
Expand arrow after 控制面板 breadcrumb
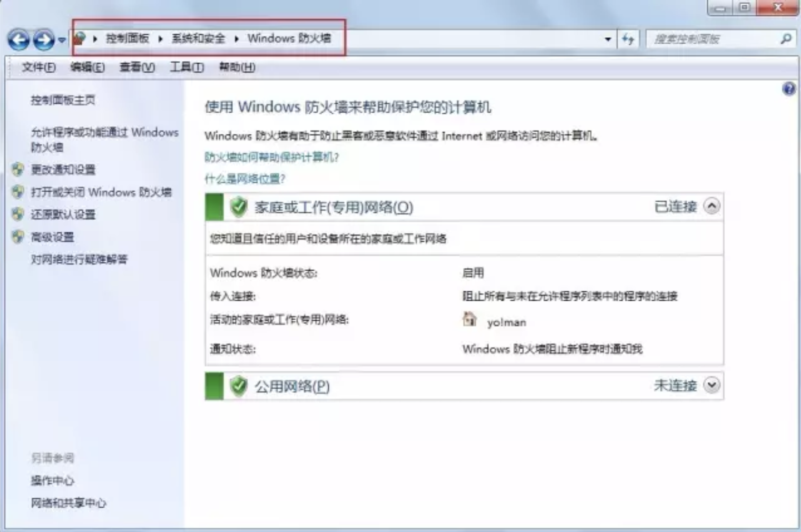(160, 38)
